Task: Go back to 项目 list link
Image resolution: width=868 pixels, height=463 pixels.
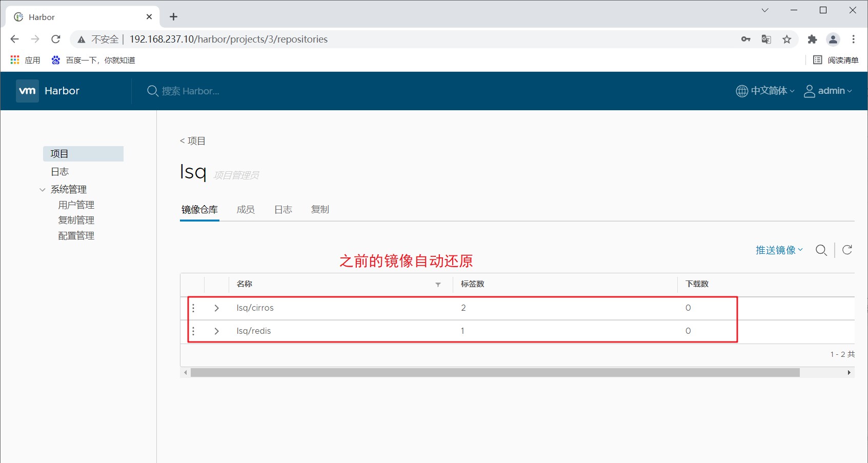Action: pos(193,141)
